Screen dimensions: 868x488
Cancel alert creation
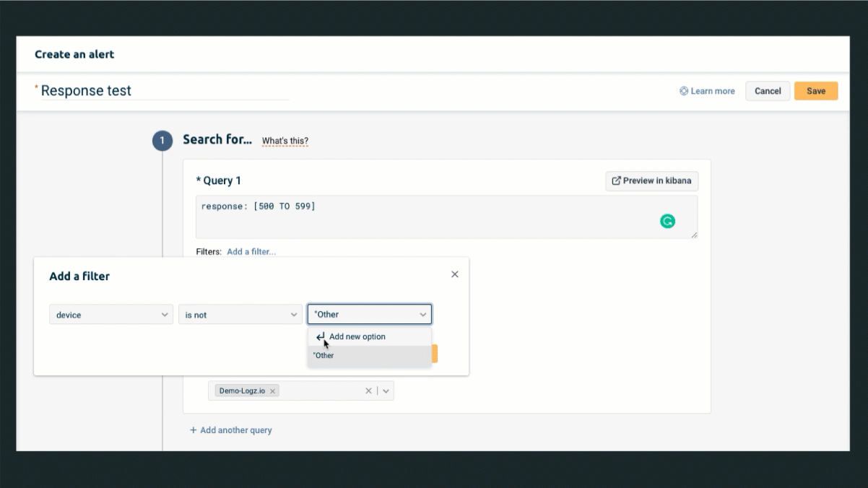point(767,90)
